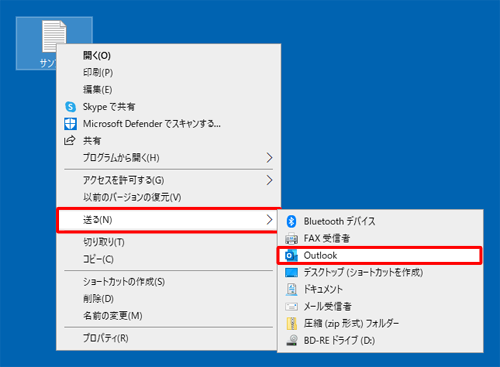
Task: Send to ドキュメント
Action: pyautogui.click(x=380, y=289)
